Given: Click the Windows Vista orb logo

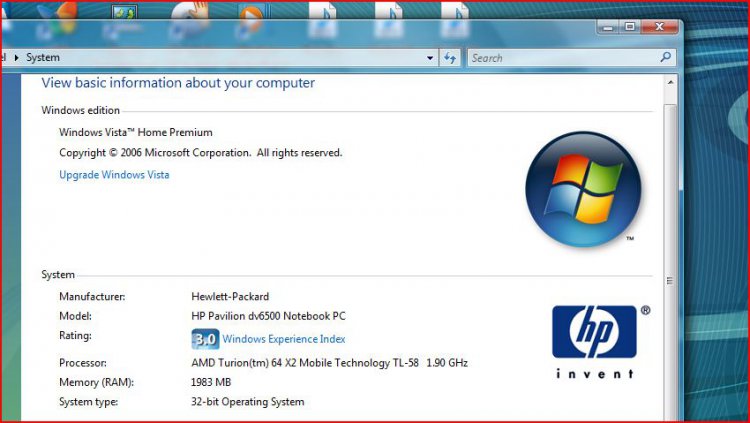Looking at the screenshot, I should pyautogui.click(x=583, y=189).
